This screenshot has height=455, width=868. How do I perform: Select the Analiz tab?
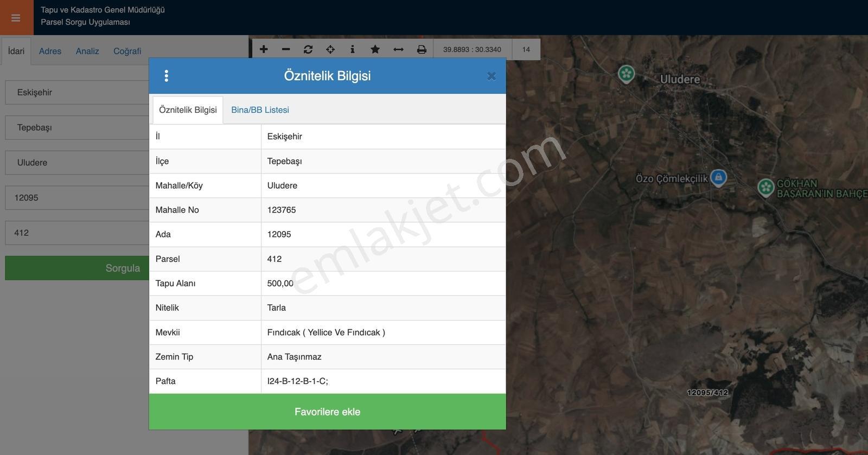[87, 51]
